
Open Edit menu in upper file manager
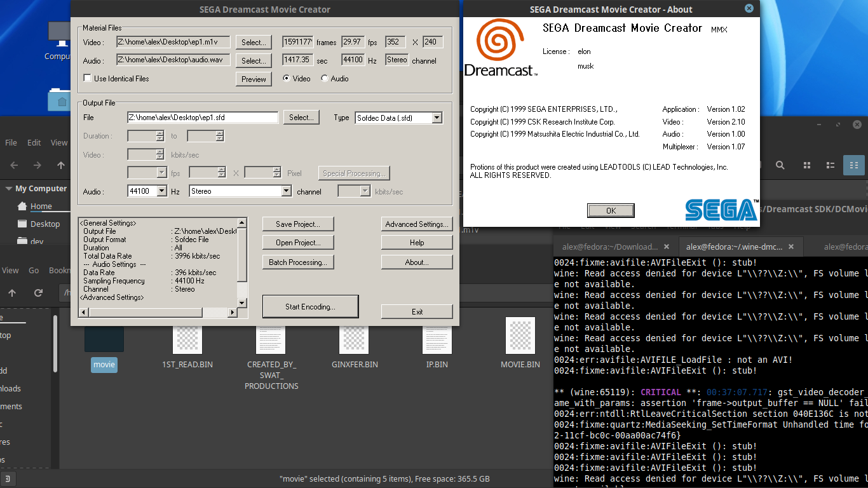pyautogui.click(x=34, y=142)
